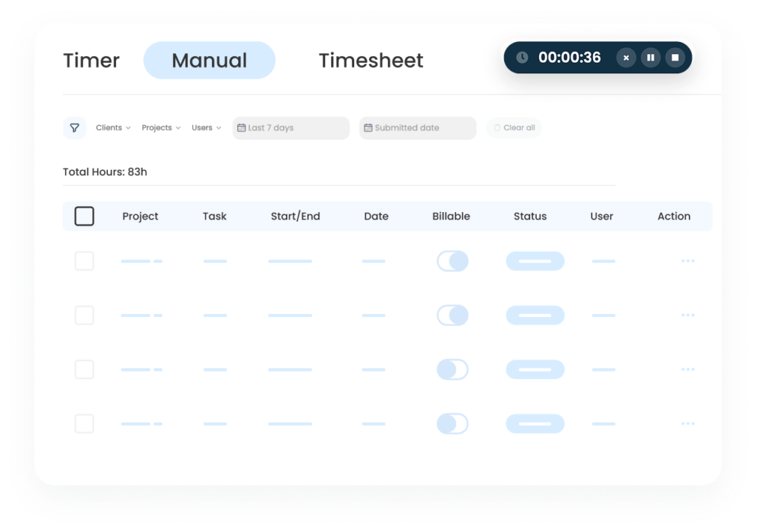
Task: Tick the select-all checkbox in table header
Action: 84,216
